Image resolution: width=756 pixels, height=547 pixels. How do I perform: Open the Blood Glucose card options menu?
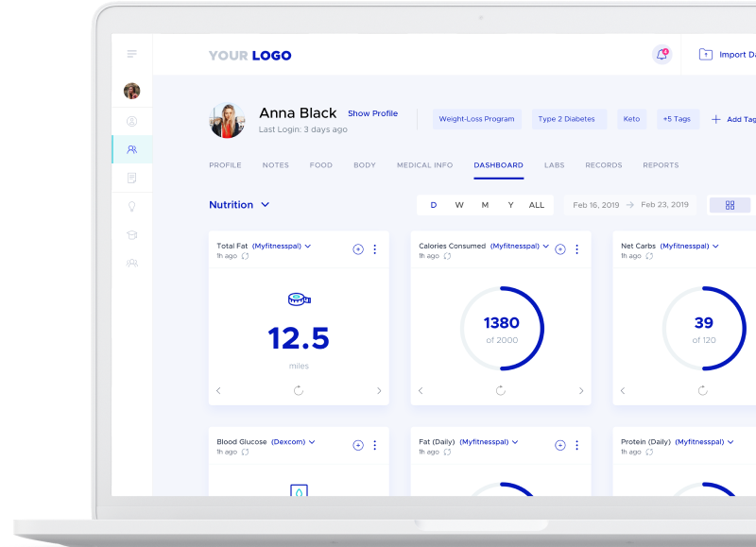click(x=374, y=445)
